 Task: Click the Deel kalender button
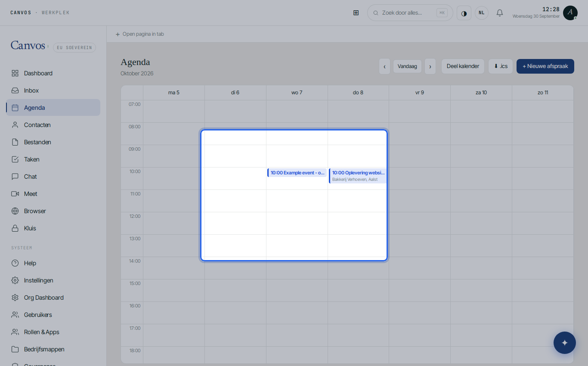(463, 66)
